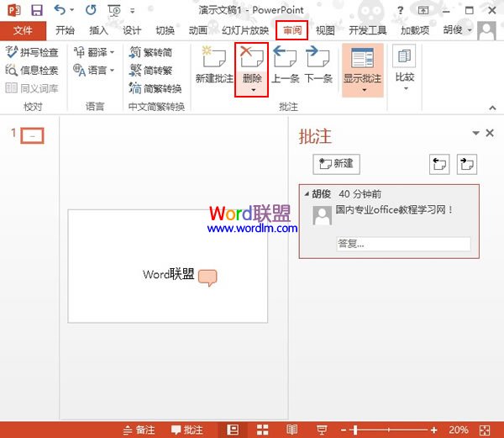Screen dimensions: 504x438
Task: Click the Help question mark icon
Action: click(x=400, y=11)
